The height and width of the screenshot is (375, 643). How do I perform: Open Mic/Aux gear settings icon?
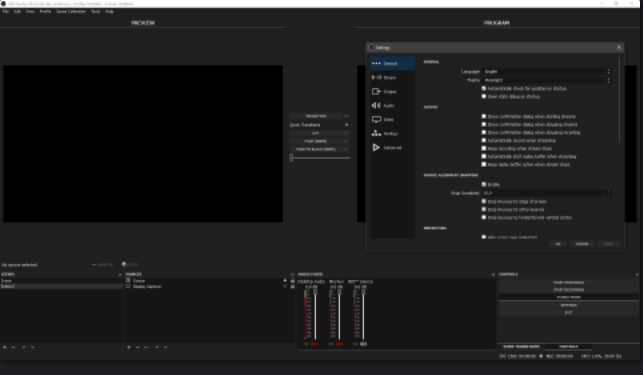click(x=331, y=344)
